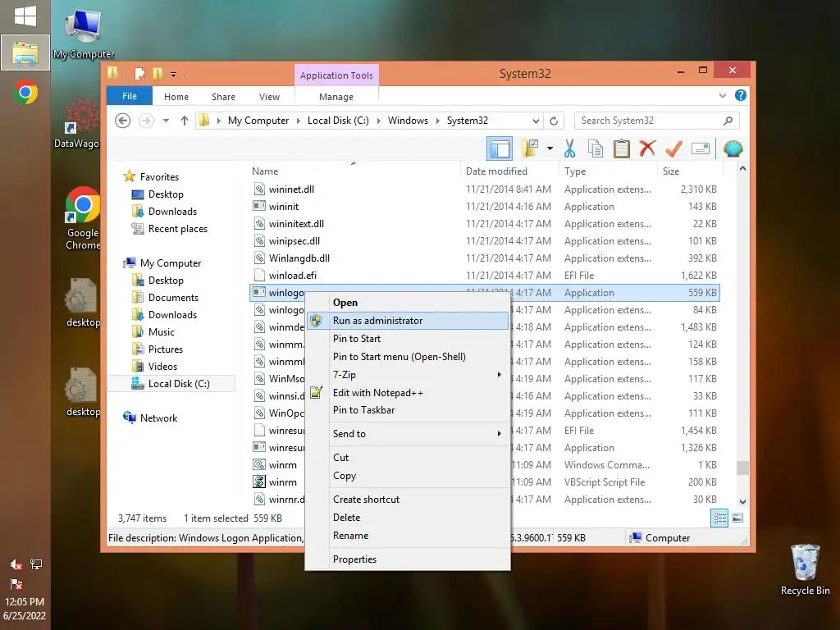Switch to details view icon
This screenshot has width=840, height=630.
tap(719, 518)
